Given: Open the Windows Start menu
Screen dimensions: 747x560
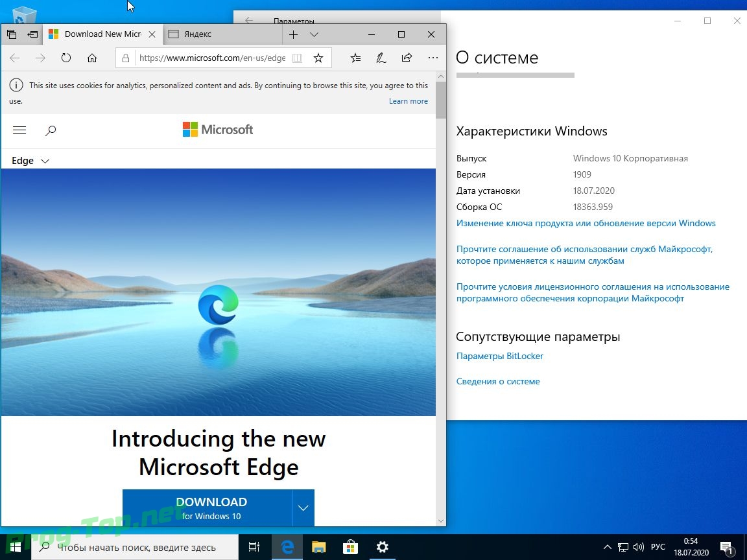Looking at the screenshot, I should click(16, 547).
